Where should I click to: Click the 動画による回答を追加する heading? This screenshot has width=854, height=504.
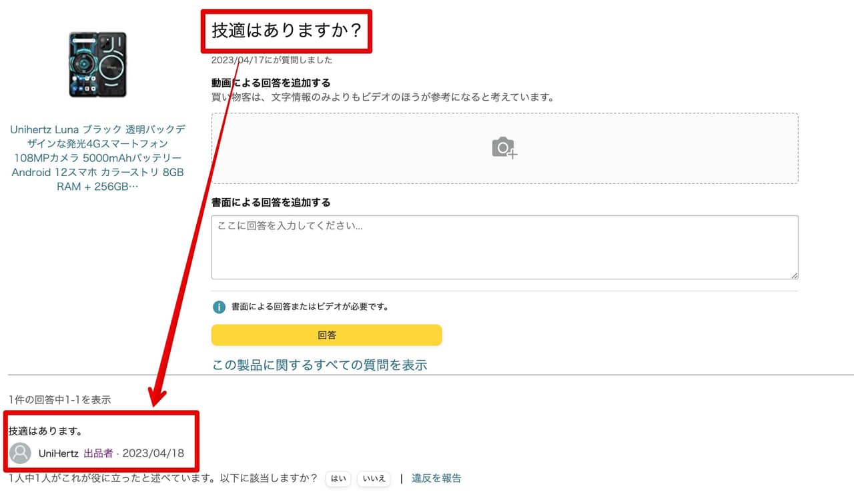click(271, 83)
